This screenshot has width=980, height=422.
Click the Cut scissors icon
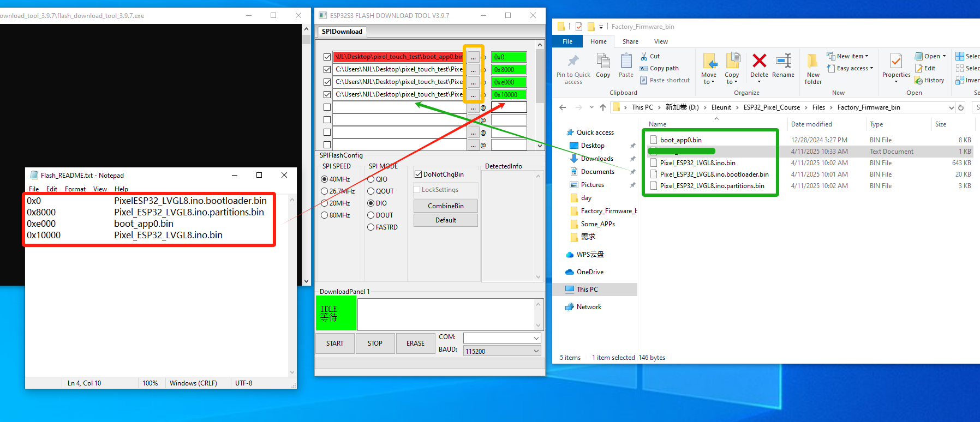pyautogui.click(x=644, y=56)
